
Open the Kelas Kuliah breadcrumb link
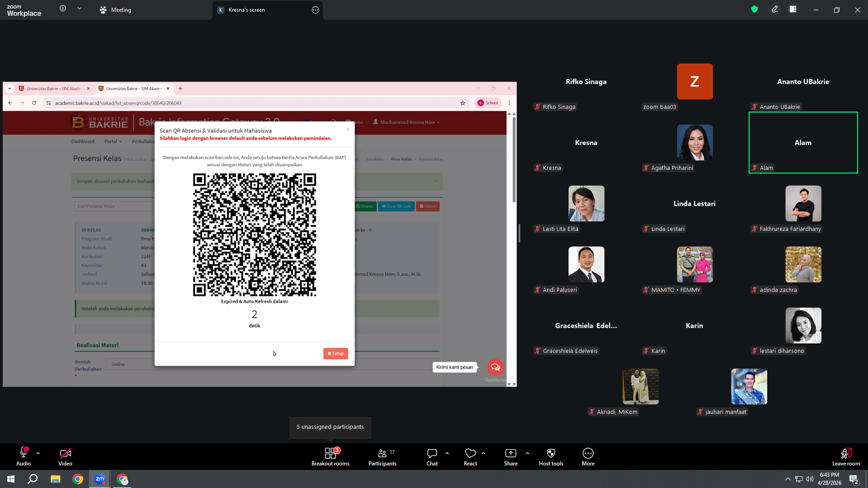(401, 159)
